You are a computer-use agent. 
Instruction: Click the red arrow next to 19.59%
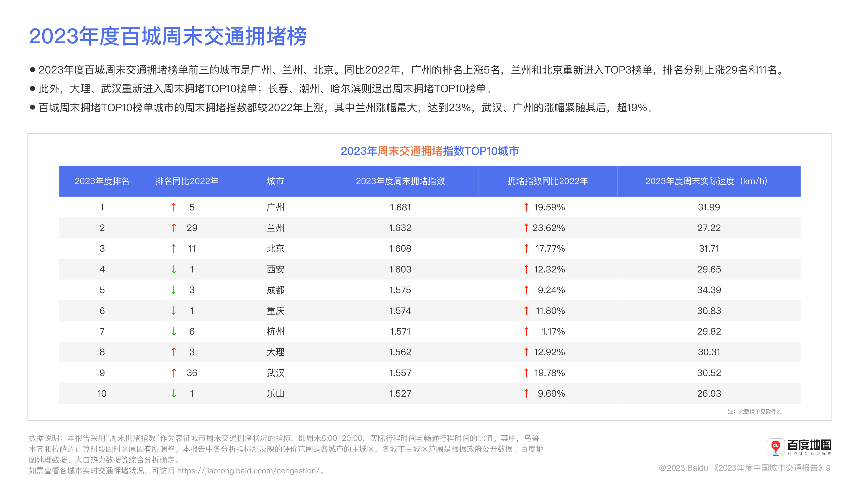pyautogui.click(x=526, y=207)
